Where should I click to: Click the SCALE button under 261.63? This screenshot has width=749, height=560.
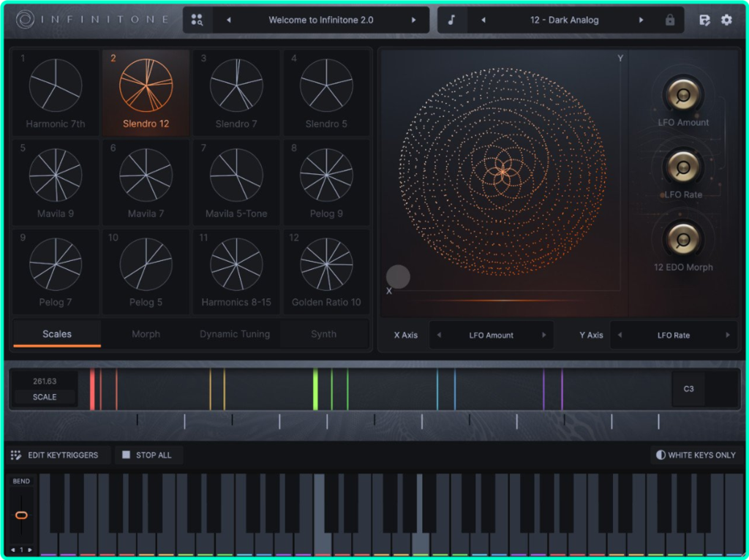45,397
